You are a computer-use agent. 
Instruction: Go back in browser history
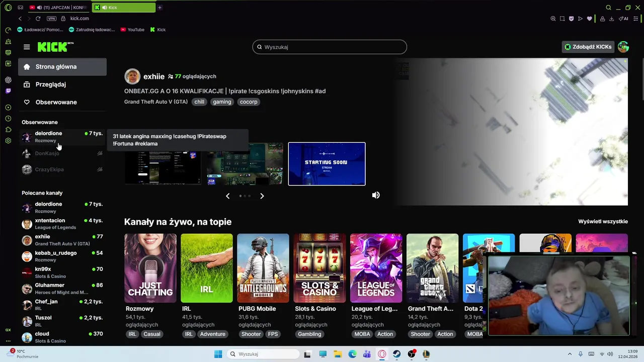[x=20, y=19]
